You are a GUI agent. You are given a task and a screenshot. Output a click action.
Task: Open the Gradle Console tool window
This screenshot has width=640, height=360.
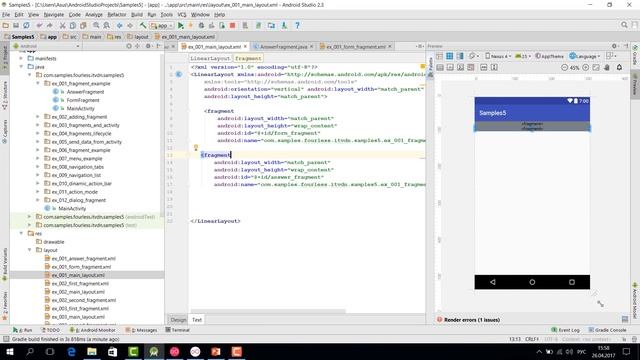(607, 330)
